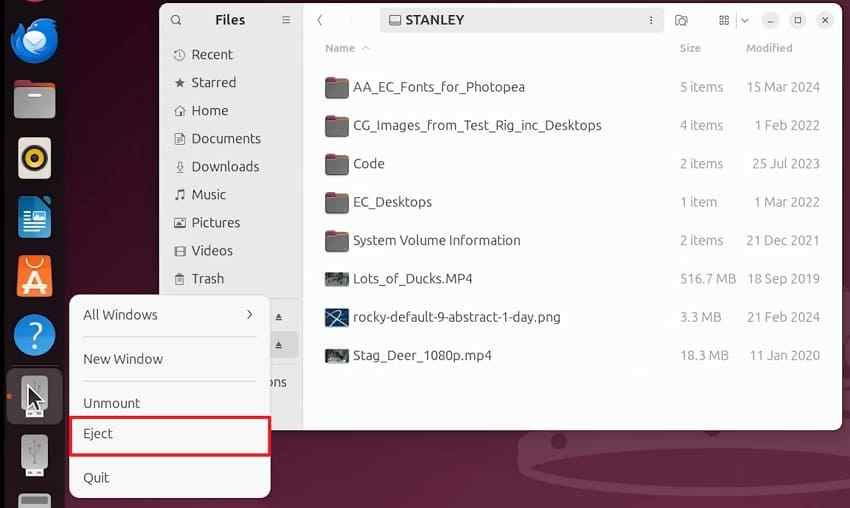850x508 pixels.
Task: Select Lots_of_Ducks.MP4 video thumbnail
Action: pyautogui.click(x=337, y=279)
